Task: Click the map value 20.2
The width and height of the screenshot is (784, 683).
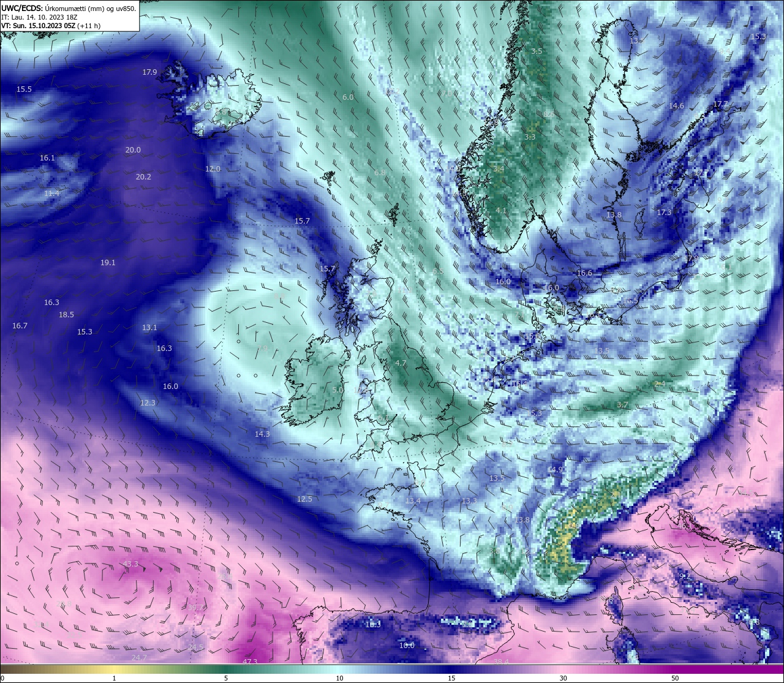Action: [143, 177]
